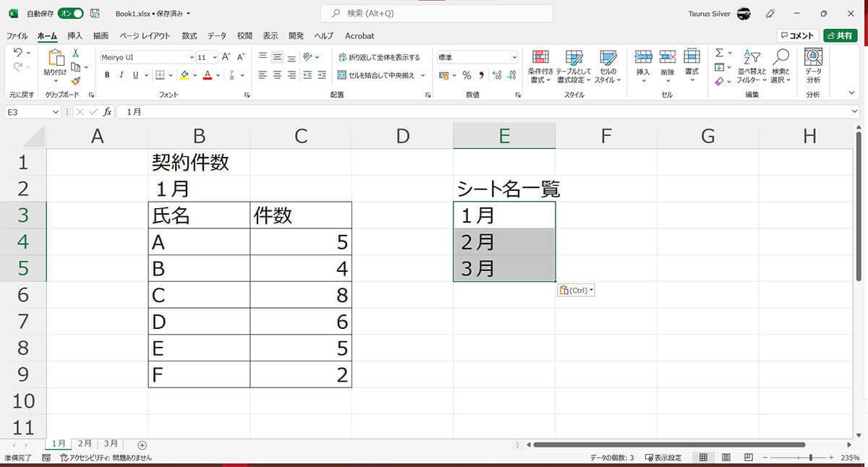This screenshot has height=467, width=868.
Task: Click the Format Painter brush icon
Action: (75, 81)
